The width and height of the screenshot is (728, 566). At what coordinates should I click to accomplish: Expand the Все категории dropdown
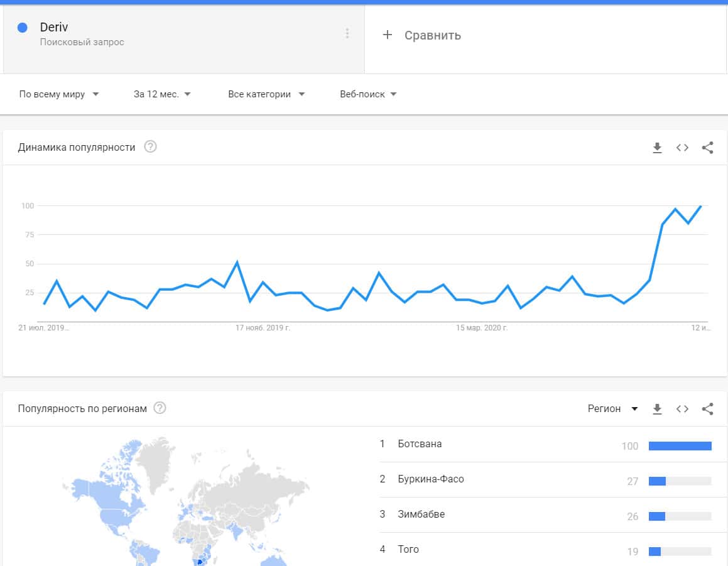pos(266,94)
